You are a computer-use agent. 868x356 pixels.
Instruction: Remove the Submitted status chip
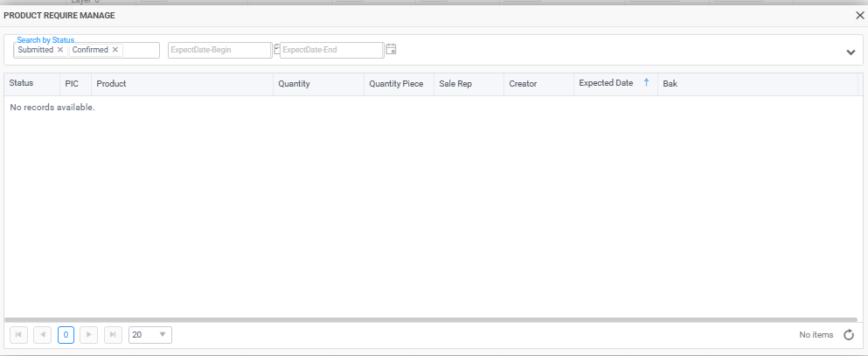pos(60,50)
